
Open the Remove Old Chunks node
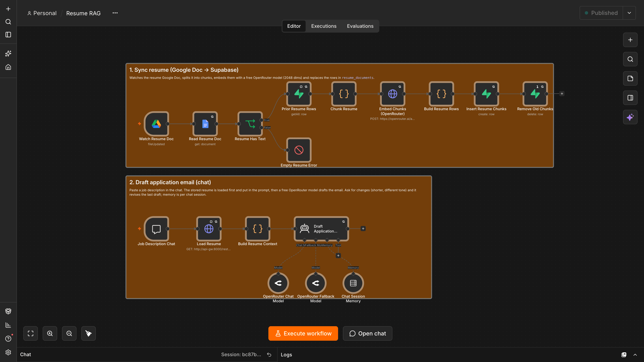tap(535, 94)
